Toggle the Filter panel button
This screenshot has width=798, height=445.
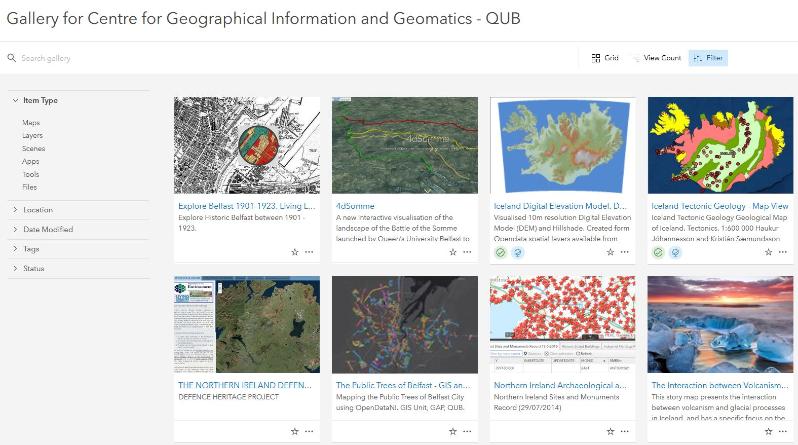tap(708, 58)
